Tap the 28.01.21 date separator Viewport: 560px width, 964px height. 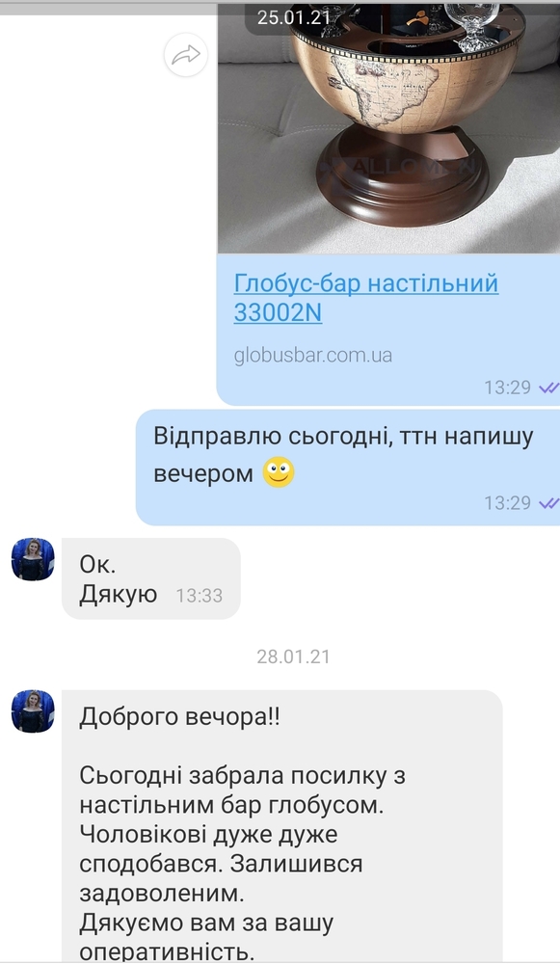pos(293,656)
